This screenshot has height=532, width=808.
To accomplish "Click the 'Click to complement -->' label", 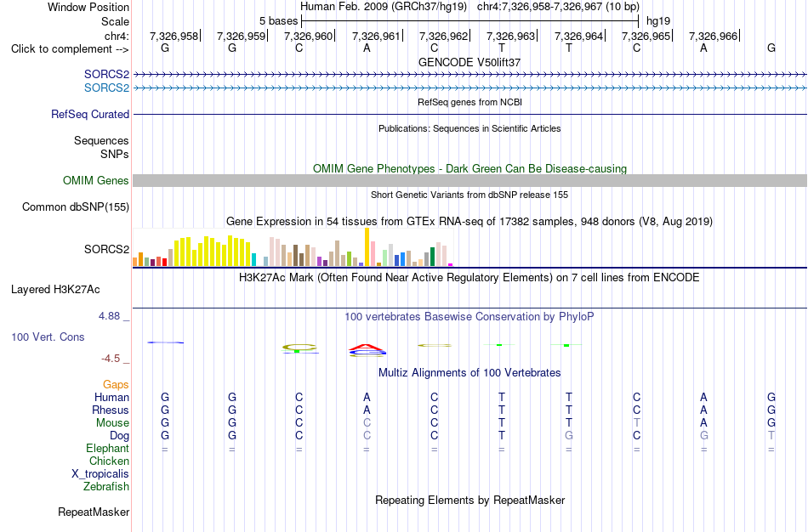I will (x=70, y=49).
